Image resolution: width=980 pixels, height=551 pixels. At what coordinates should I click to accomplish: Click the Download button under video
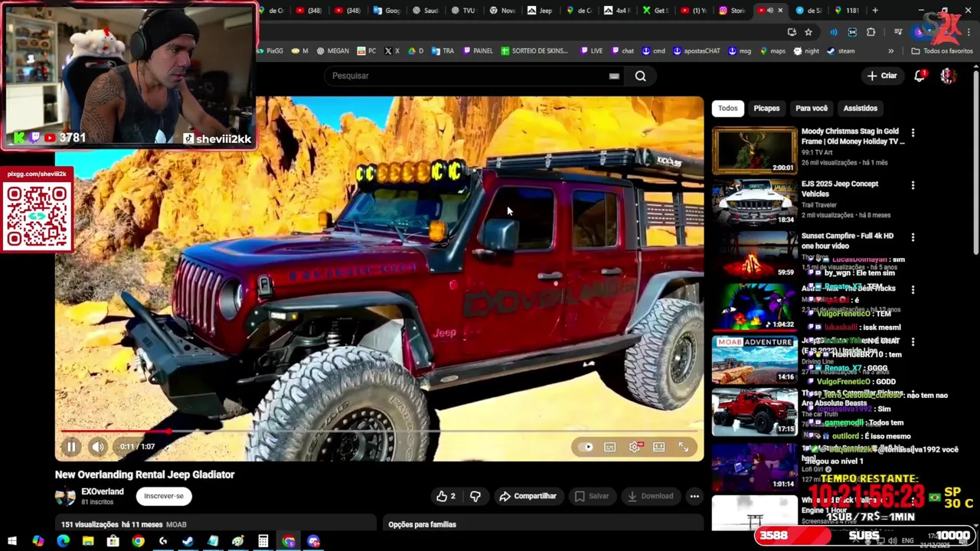click(650, 496)
